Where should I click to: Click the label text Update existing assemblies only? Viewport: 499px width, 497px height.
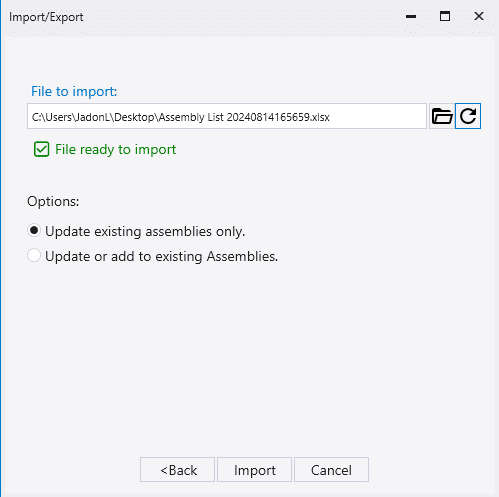(x=145, y=231)
